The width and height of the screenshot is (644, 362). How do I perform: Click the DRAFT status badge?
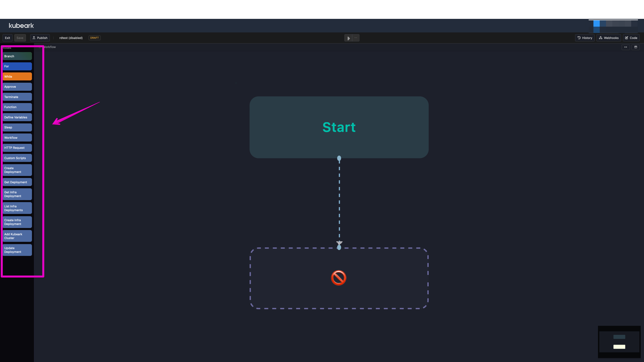94,38
